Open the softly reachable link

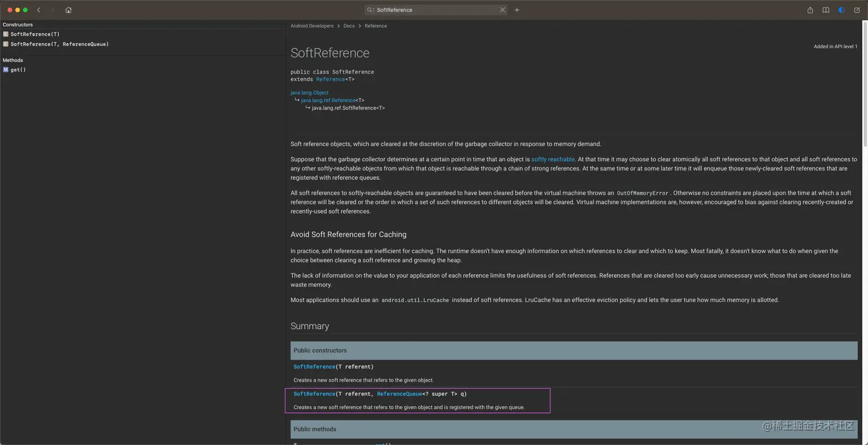[553, 160]
